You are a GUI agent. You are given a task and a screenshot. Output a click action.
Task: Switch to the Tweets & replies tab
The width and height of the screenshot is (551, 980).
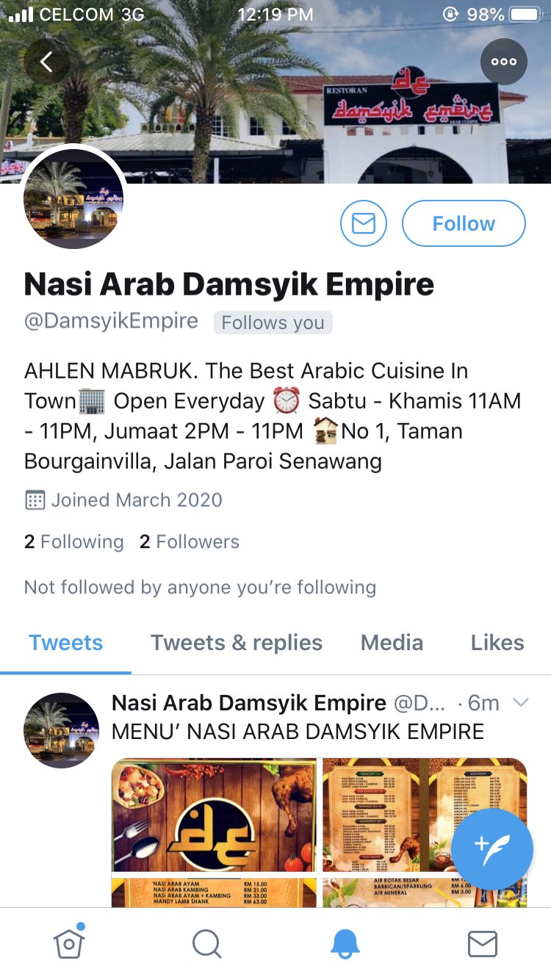point(237,643)
